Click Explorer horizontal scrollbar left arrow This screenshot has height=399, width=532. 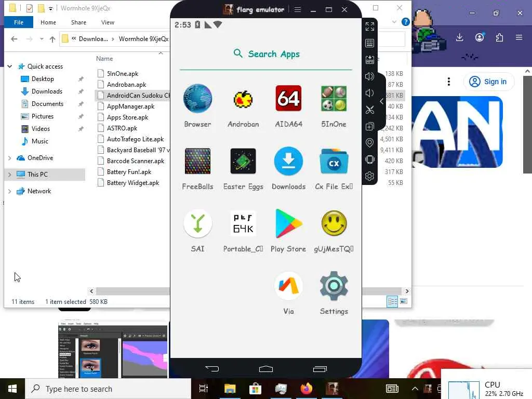91,291
